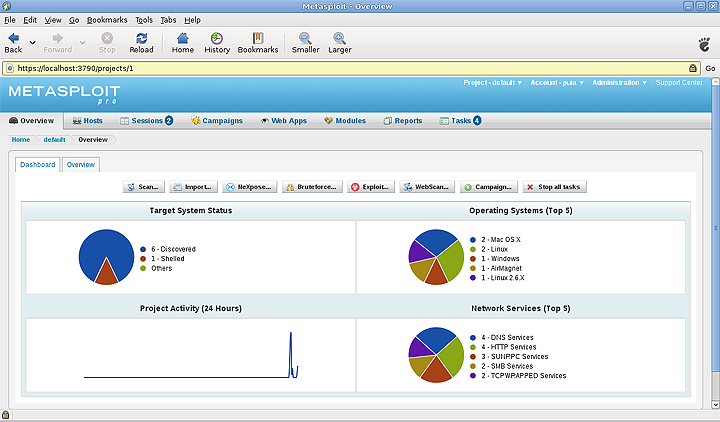
Task: Click the Back arrow icon
Action: [x=14, y=38]
